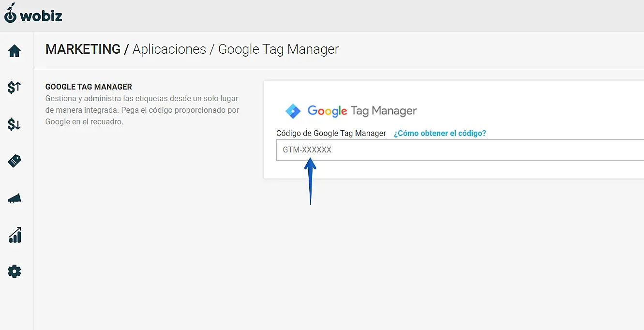Image resolution: width=644 pixels, height=330 pixels.
Task: Open the dollar up-arrow sidebar icon
Action: [x=15, y=87]
